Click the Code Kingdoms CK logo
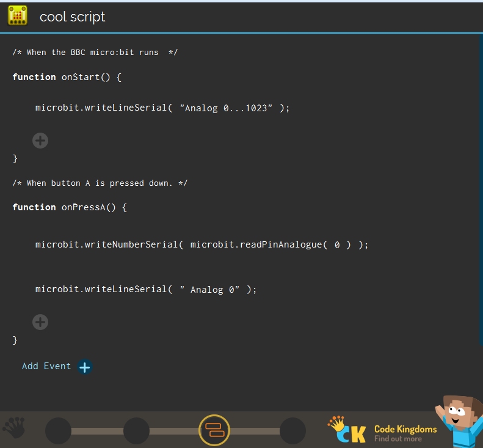483x448 pixels. tap(347, 430)
